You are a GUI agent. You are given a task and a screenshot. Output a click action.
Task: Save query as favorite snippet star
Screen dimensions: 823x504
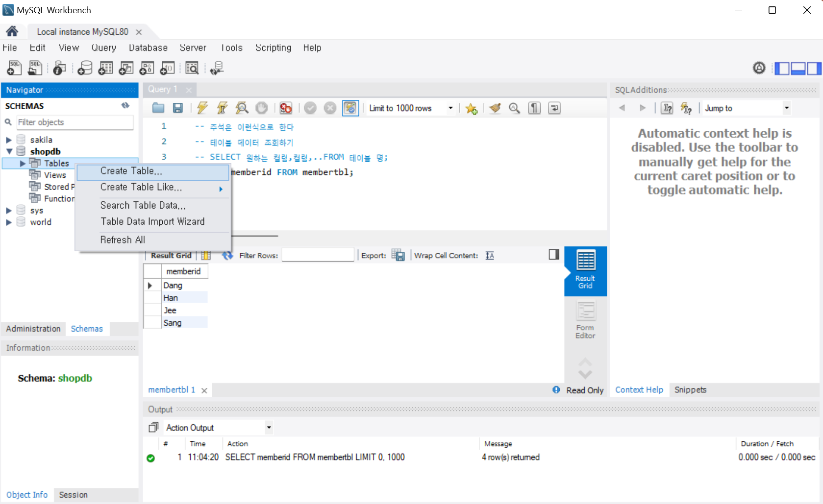[x=472, y=108]
